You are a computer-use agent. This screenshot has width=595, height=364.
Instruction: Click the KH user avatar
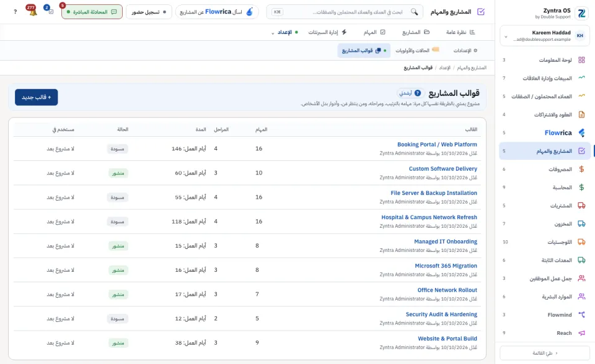click(580, 36)
